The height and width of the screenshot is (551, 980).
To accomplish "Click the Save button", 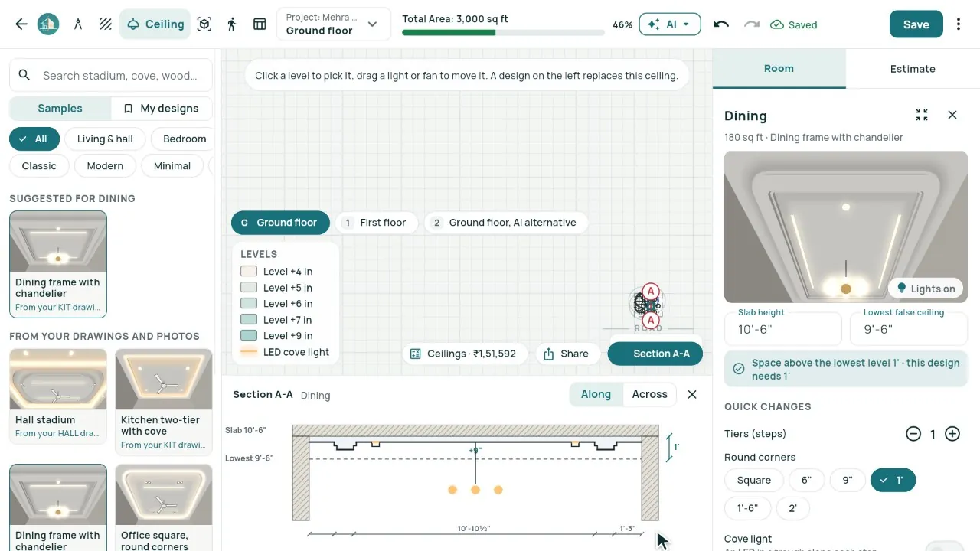I will point(916,24).
